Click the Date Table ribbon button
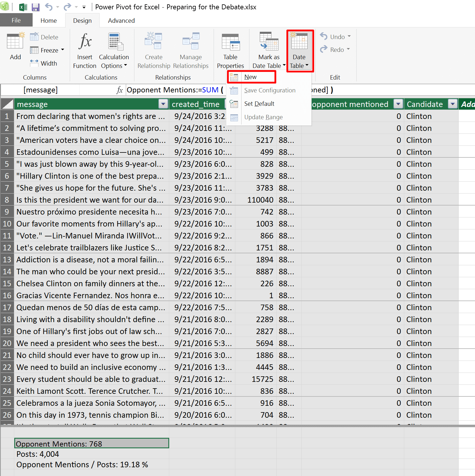Image resolution: width=475 pixels, height=476 pixels. (x=299, y=50)
